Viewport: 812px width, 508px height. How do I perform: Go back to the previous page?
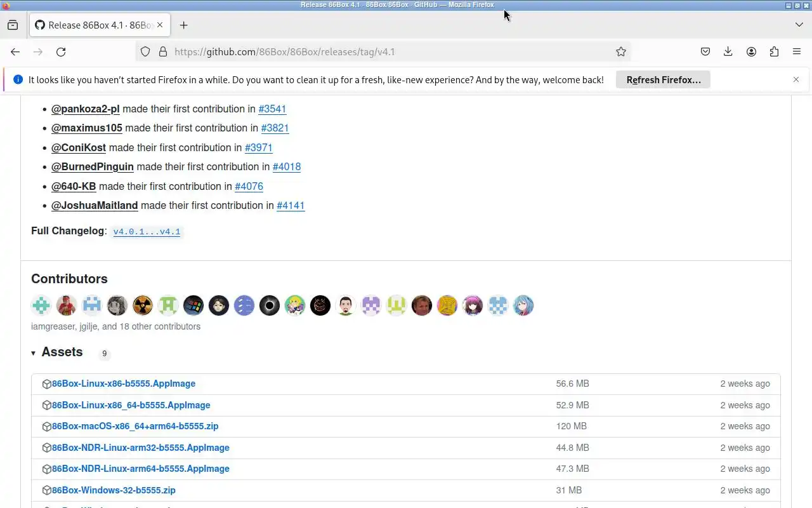(15, 52)
